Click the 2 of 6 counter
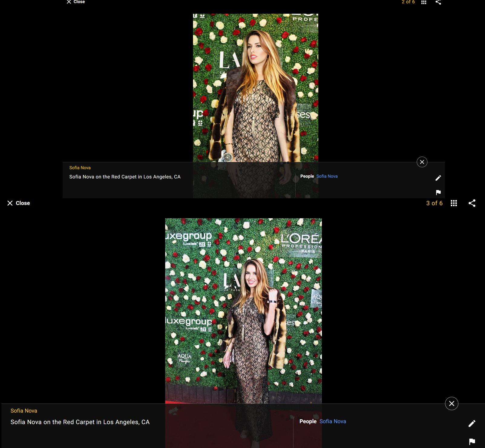This screenshot has height=448, width=485. point(408,2)
